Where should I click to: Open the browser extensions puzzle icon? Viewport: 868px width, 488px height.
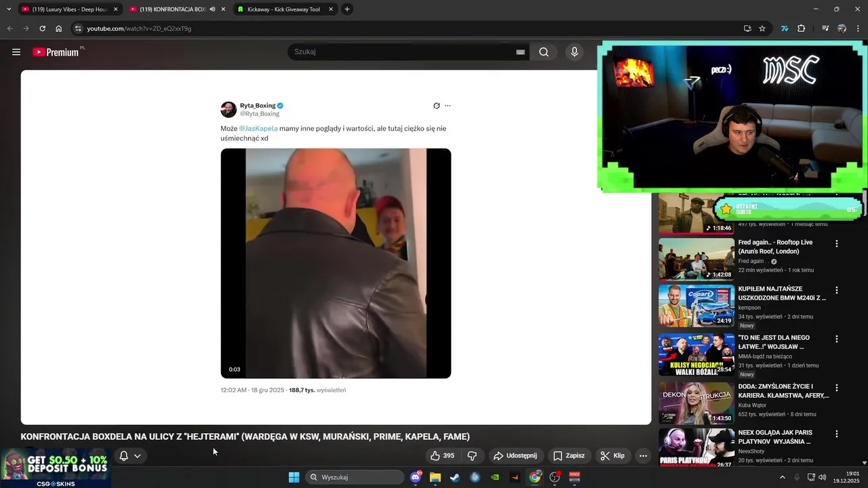(801, 28)
